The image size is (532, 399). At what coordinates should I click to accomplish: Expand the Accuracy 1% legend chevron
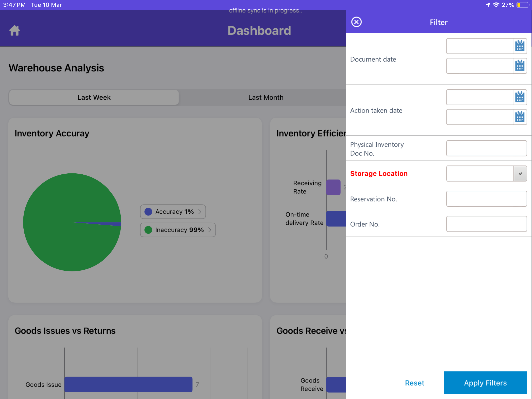[x=200, y=212]
